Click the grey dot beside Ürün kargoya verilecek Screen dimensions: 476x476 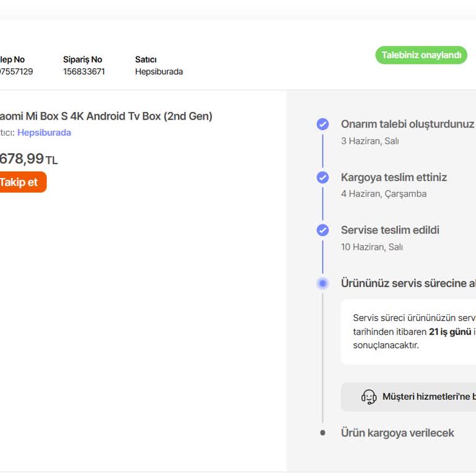tap(323, 433)
